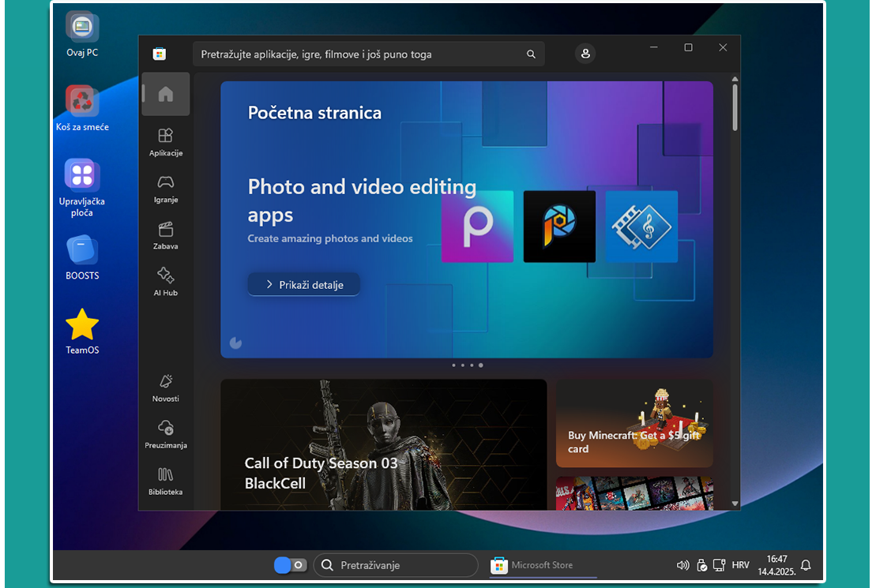Open the Preuzimanja downloads page
The height and width of the screenshot is (588, 876).
tap(166, 433)
